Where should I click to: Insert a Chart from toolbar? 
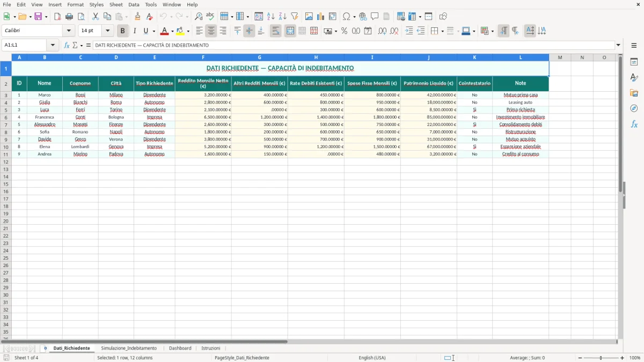320,17
